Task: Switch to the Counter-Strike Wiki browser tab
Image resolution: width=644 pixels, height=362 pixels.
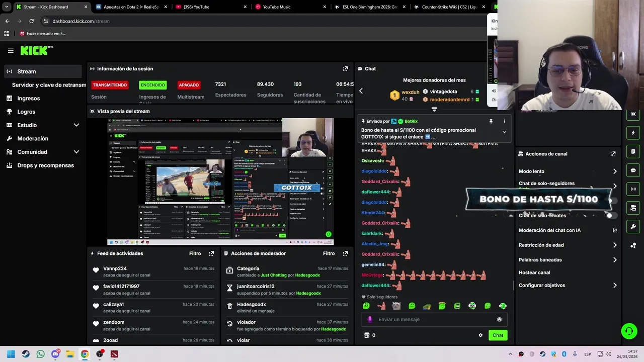Action: coord(450,7)
